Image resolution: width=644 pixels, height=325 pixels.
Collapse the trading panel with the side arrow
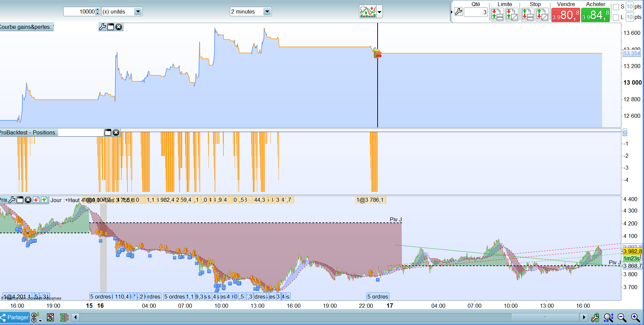(452, 12)
